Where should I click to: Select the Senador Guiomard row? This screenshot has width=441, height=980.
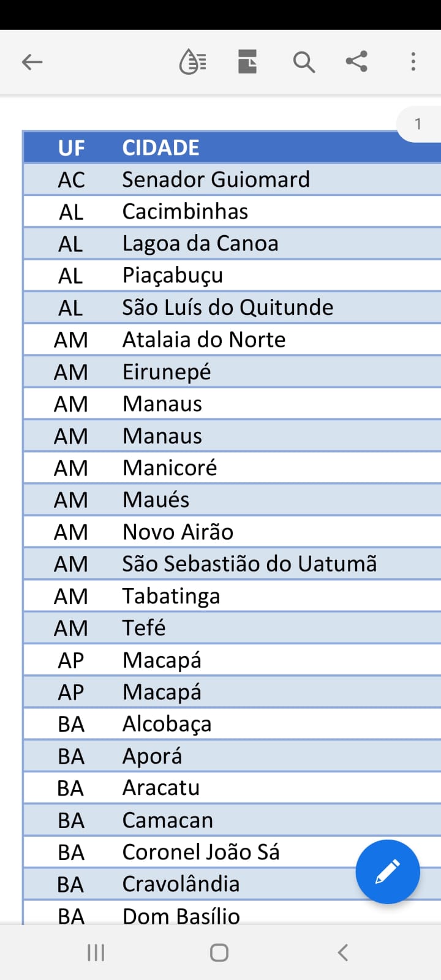(x=232, y=179)
